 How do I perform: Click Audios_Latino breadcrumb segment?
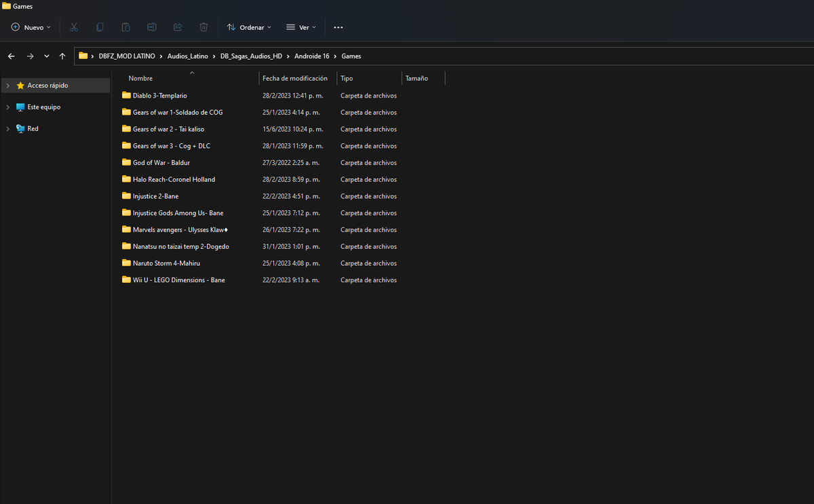point(188,56)
